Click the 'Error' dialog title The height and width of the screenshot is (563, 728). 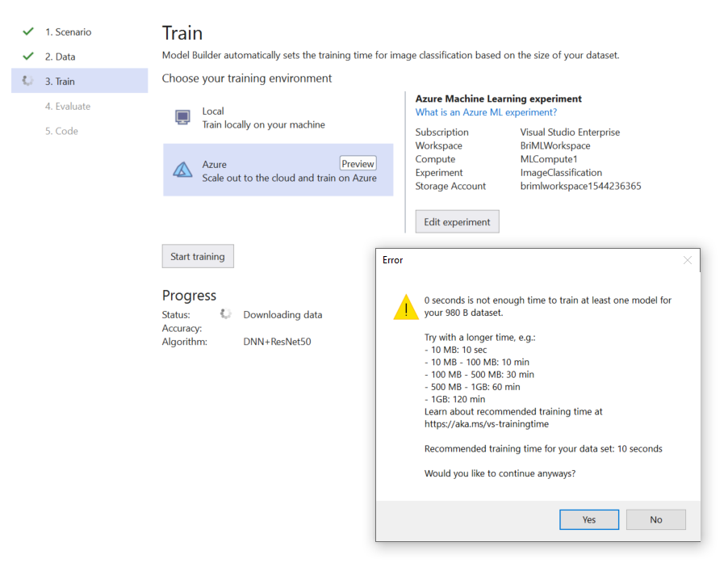392,260
